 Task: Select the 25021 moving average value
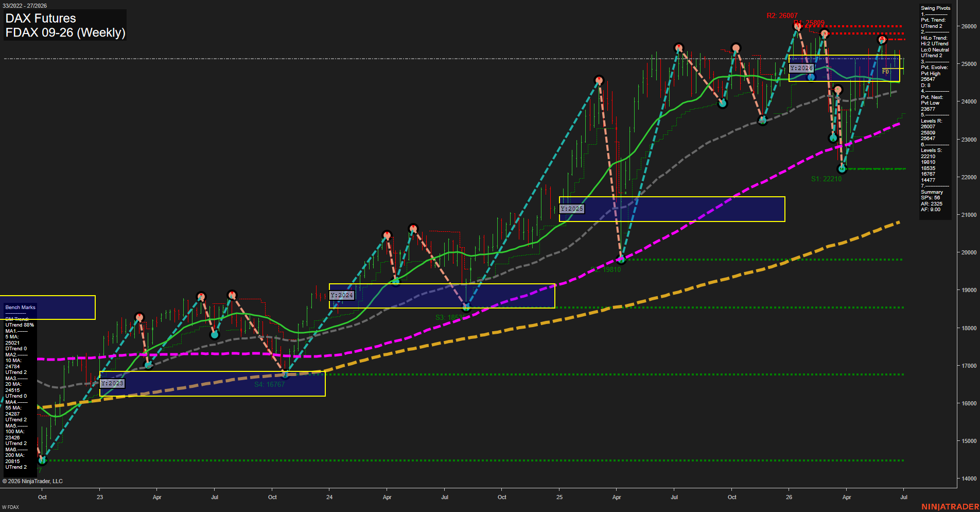pos(12,343)
